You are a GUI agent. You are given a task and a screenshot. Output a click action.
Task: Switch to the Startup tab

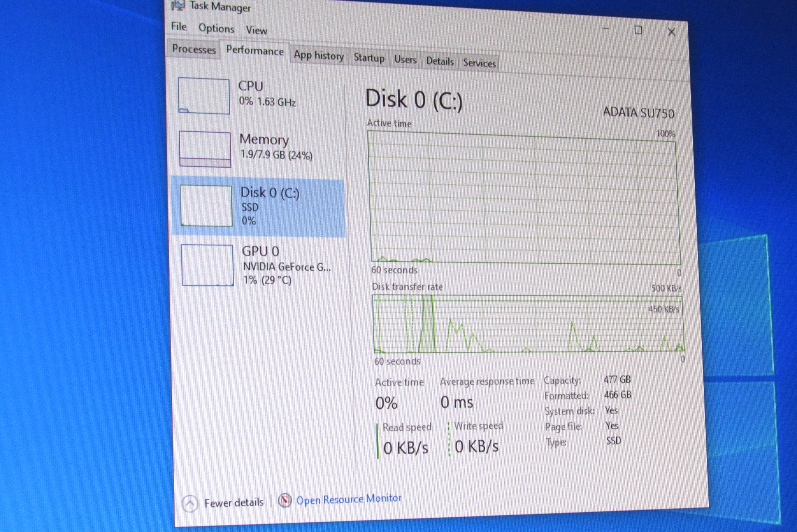coord(369,58)
